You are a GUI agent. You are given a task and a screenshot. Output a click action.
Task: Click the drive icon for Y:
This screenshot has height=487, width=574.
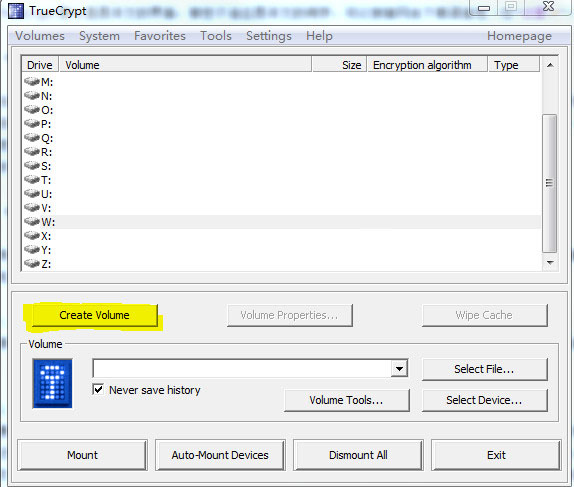click(x=32, y=249)
